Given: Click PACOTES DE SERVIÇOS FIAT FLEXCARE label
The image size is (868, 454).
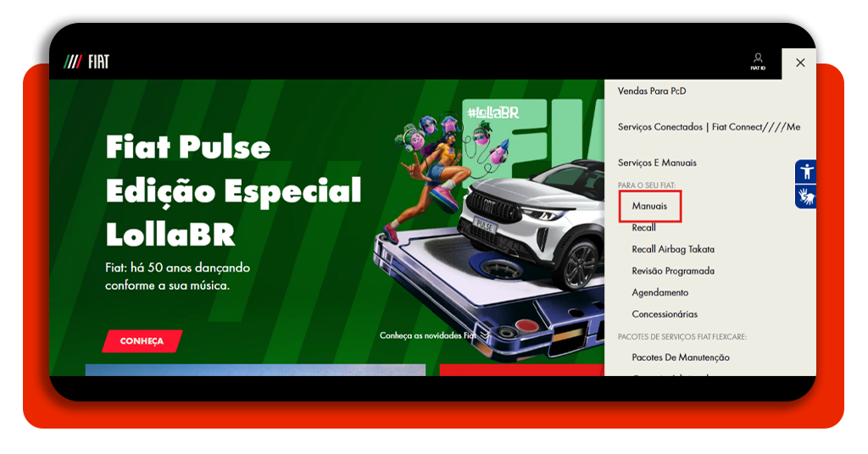Looking at the screenshot, I should click(x=682, y=337).
